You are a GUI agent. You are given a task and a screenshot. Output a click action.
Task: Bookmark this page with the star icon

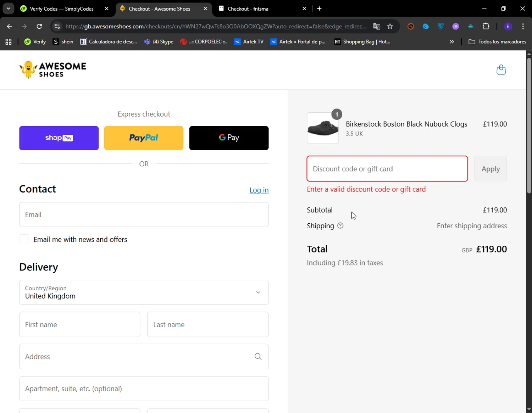[x=390, y=26]
